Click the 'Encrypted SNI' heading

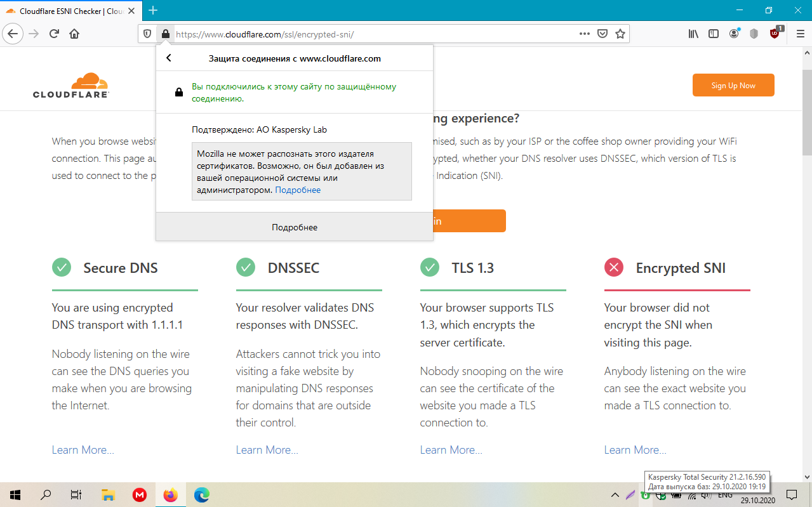point(681,268)
